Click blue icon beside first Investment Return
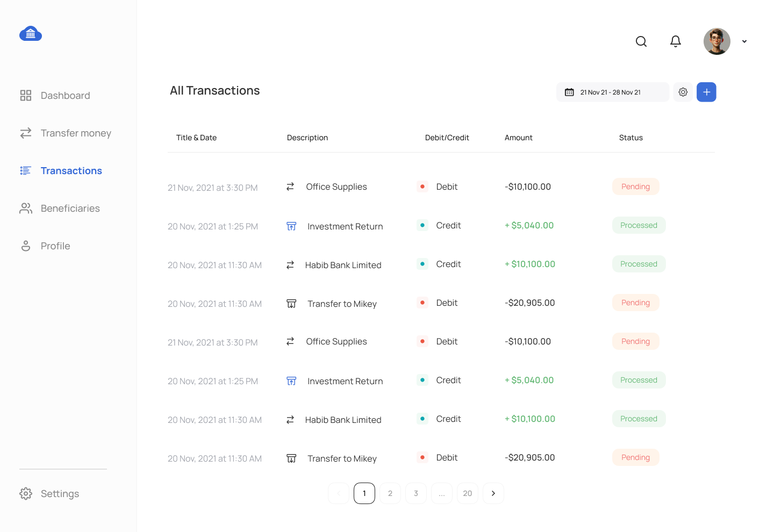 coord(291,226)
